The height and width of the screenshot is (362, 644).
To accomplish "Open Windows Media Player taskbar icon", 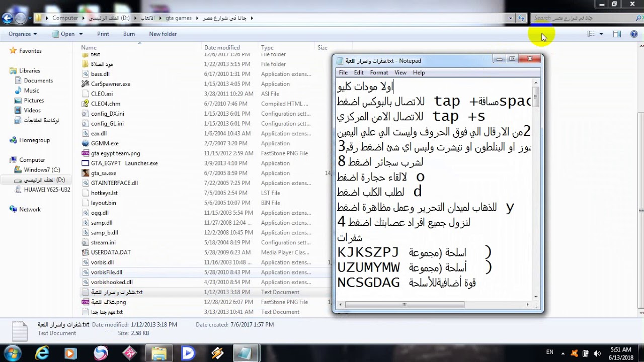I will click(x=71, y=353).
